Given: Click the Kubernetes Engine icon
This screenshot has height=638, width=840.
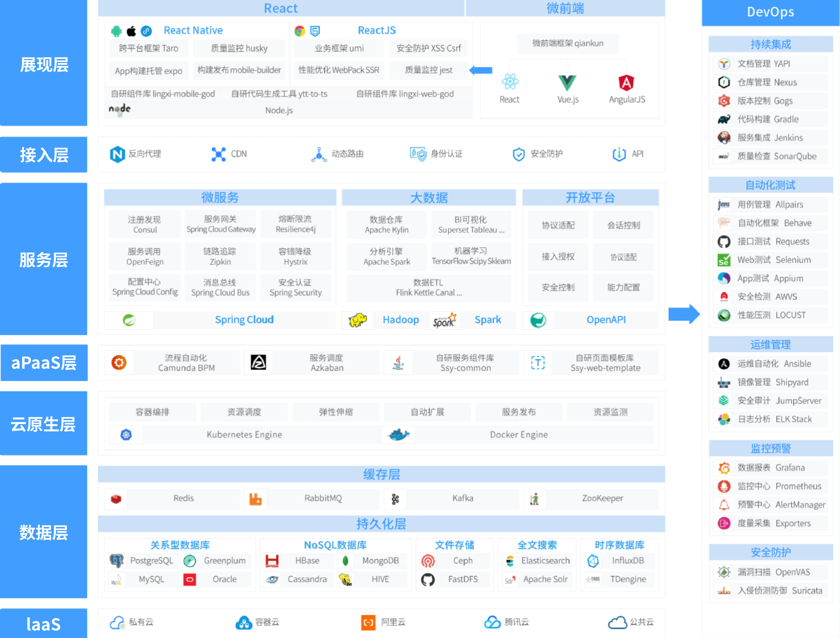Looking at the screenshot, I should tap(126, 434).
